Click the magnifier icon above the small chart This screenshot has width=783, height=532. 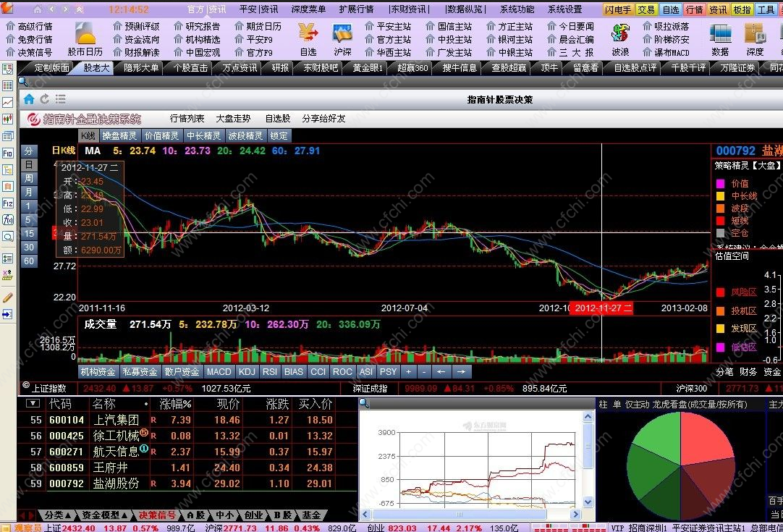click(364, 402)
